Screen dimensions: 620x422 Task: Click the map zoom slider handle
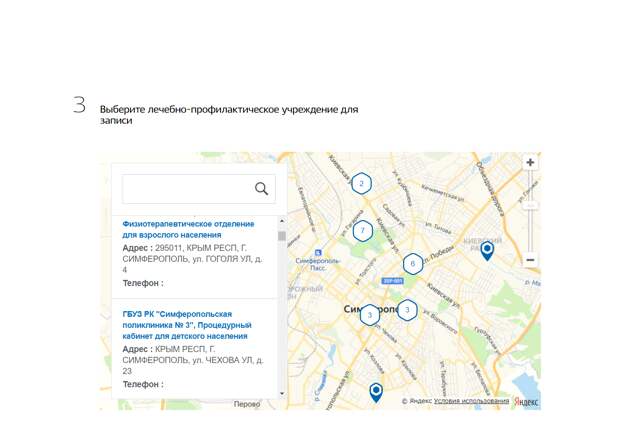coord(530,206)
